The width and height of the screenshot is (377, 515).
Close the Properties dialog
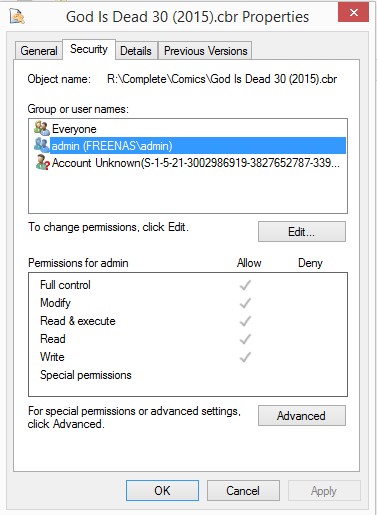(x=354, y=13)
